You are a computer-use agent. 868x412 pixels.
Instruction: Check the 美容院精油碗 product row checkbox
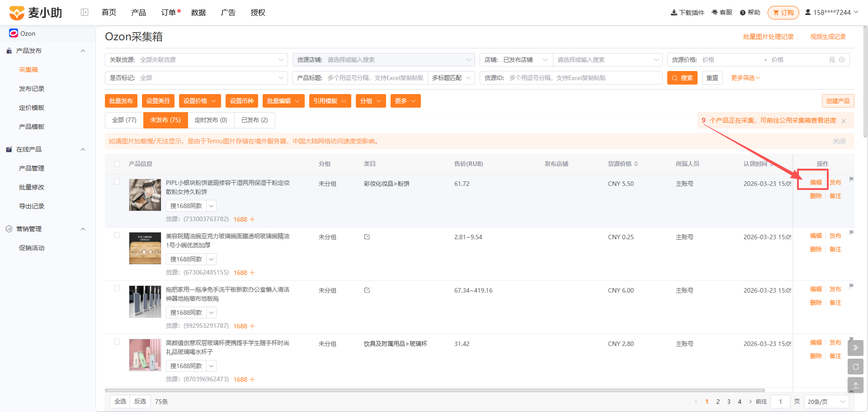click(x=117, y=235)
